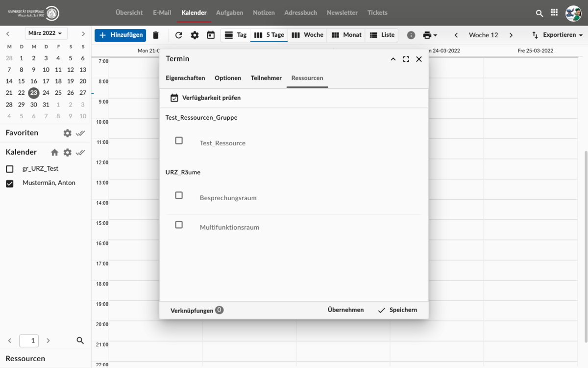Click the home icon next to Kalender
The width and height of the screenshot is (588, 368).
click(54, 152)
